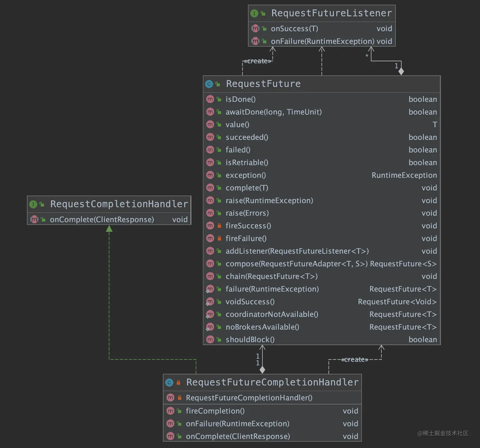Click the class icon of RequestFutureCompletionHandler
Image resolution: width=480 pixels, height=448 pixels.
(x=169, y=383)
